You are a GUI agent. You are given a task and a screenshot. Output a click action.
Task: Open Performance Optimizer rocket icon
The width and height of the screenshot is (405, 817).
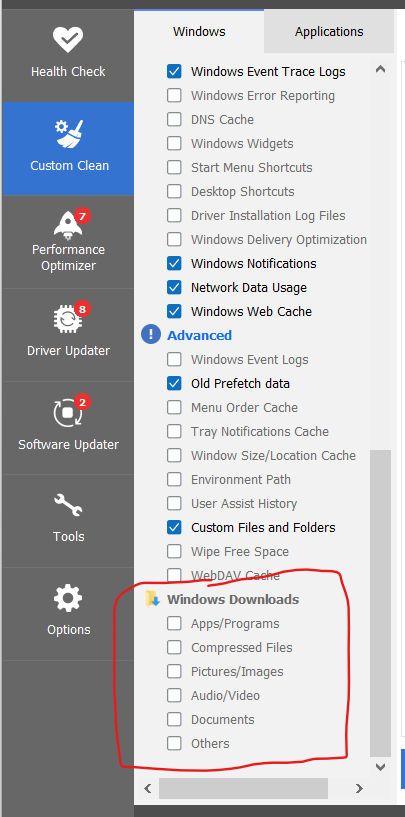(x=68, y=225)
